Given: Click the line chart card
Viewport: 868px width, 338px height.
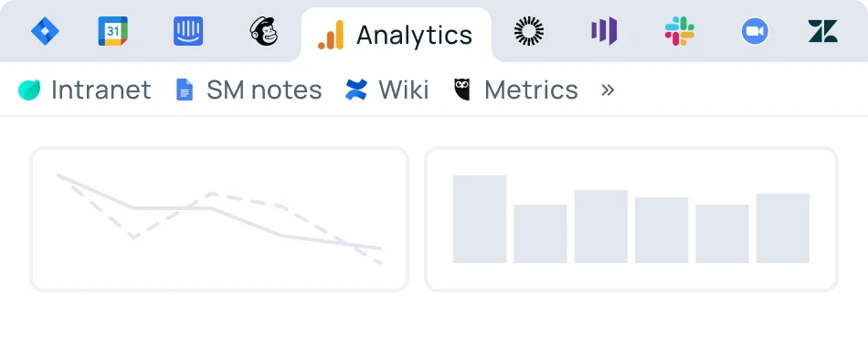Looking at the screenshot, I should [219, 219].
